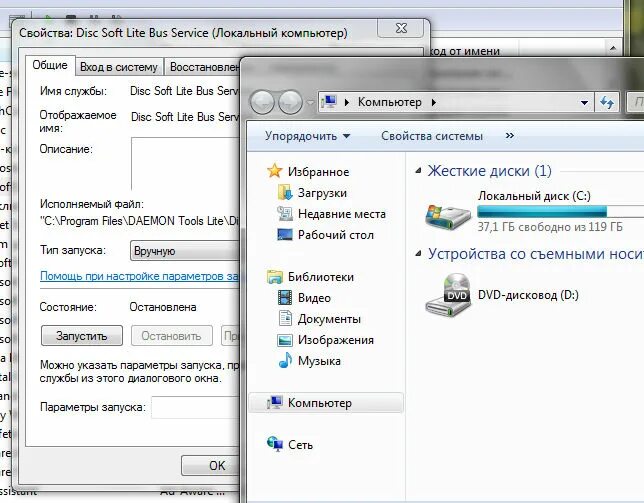This screenshot has width=644, height=503.
Task: Click the Избранное star icon
Action: (274, 171)
